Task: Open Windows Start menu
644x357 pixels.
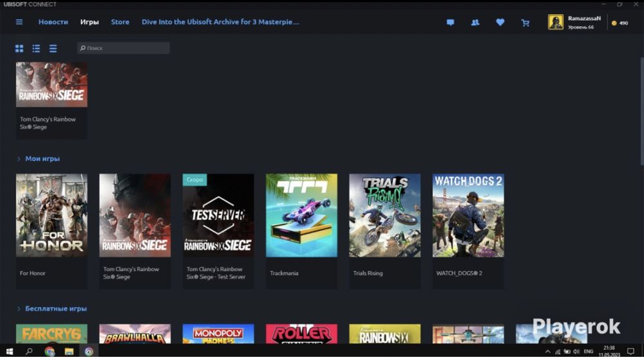Action: [9, 351]
